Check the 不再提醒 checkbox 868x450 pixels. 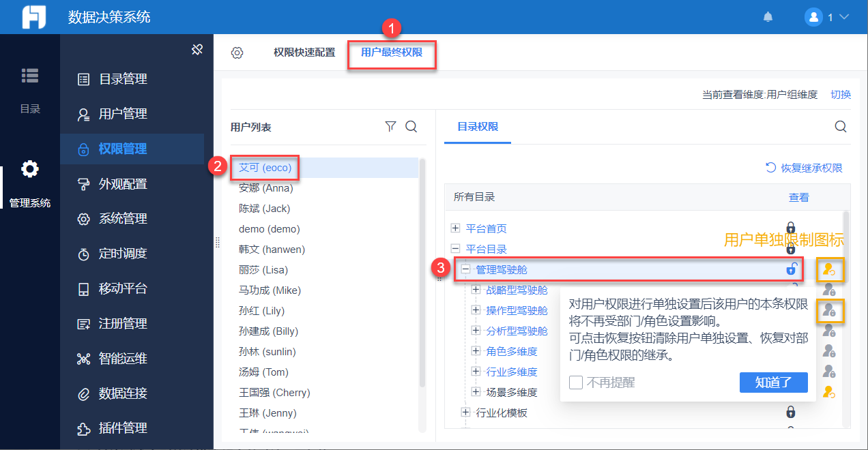click(x=576, y=382)
